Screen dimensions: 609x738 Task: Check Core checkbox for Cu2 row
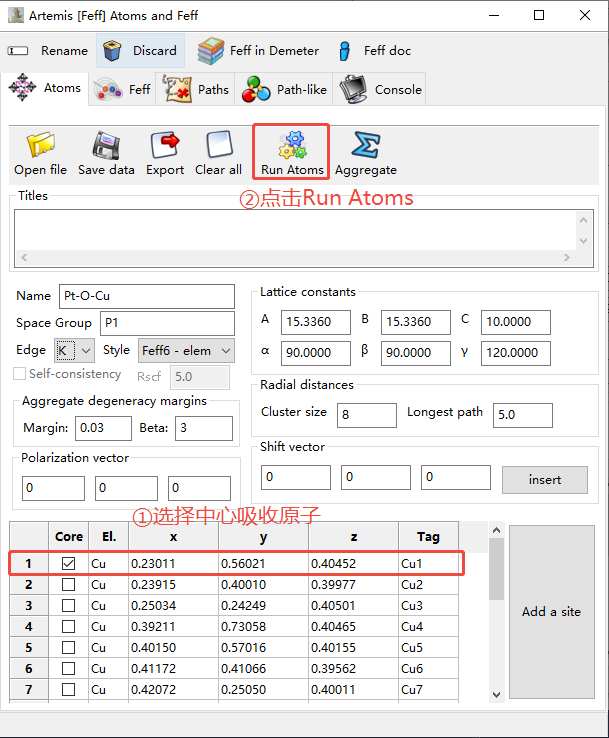click(x=69, y=584)
